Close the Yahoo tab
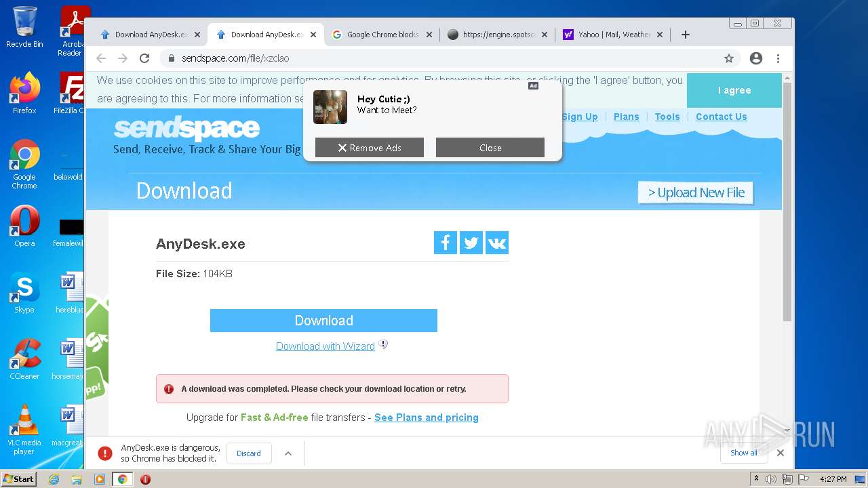Screen dimensions: 868x488 click(x=660, y=35)
